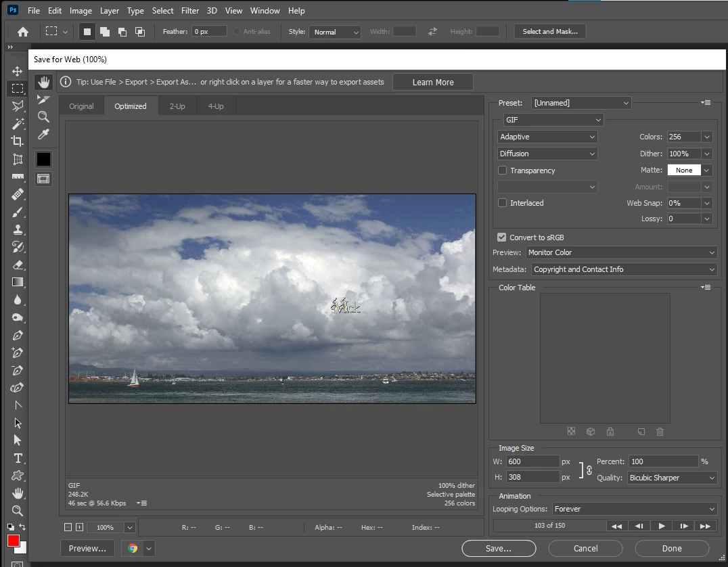Open the Looping Options dropdown
This screenshot has width=728, height=567.
click(634, 509)
